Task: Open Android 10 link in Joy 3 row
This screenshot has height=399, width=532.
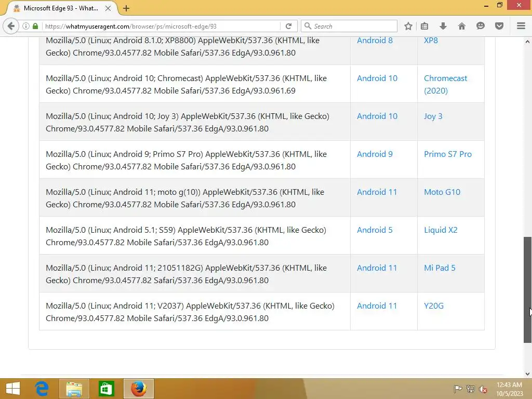Action: click(x=377, y=116)
